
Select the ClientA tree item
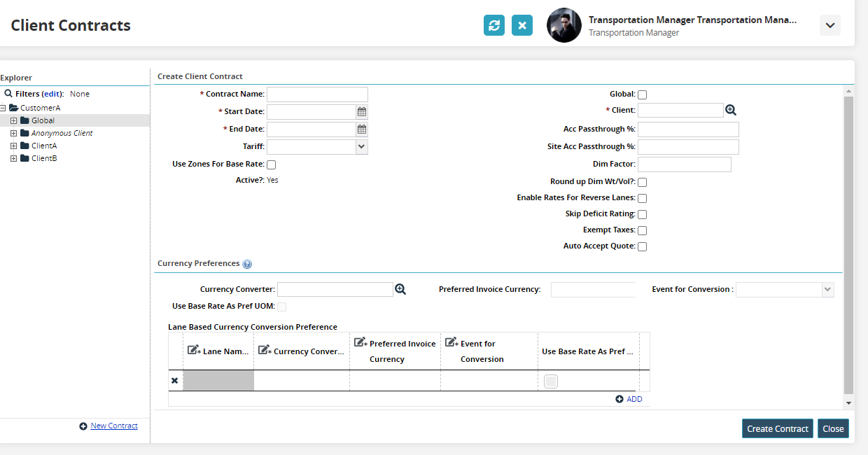(x=44, y=146)
